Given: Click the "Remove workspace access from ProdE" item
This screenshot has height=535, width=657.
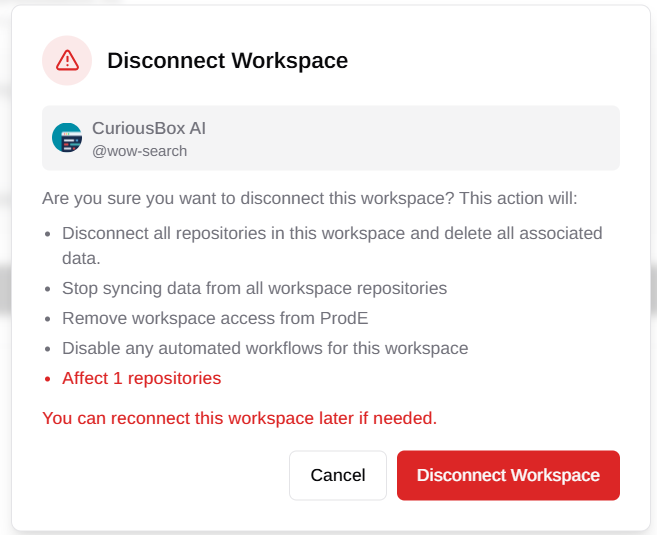Looking at the screenshot, I should coord(215,318).
